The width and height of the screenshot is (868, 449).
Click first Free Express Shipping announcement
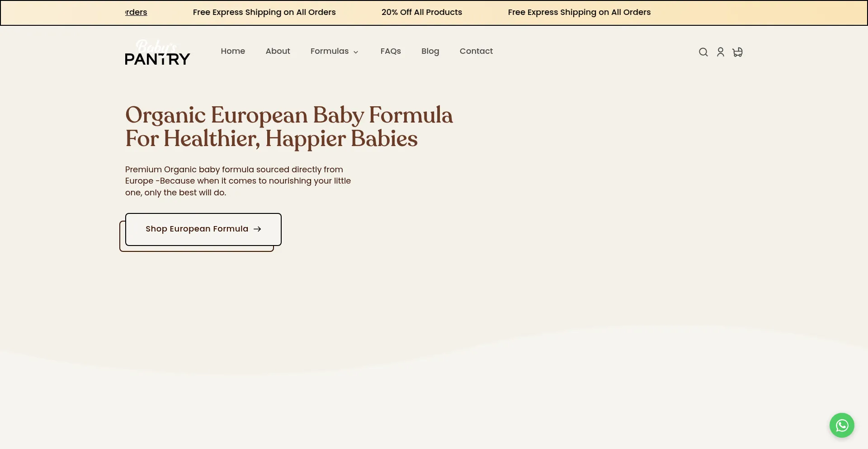tap(264, 12)
